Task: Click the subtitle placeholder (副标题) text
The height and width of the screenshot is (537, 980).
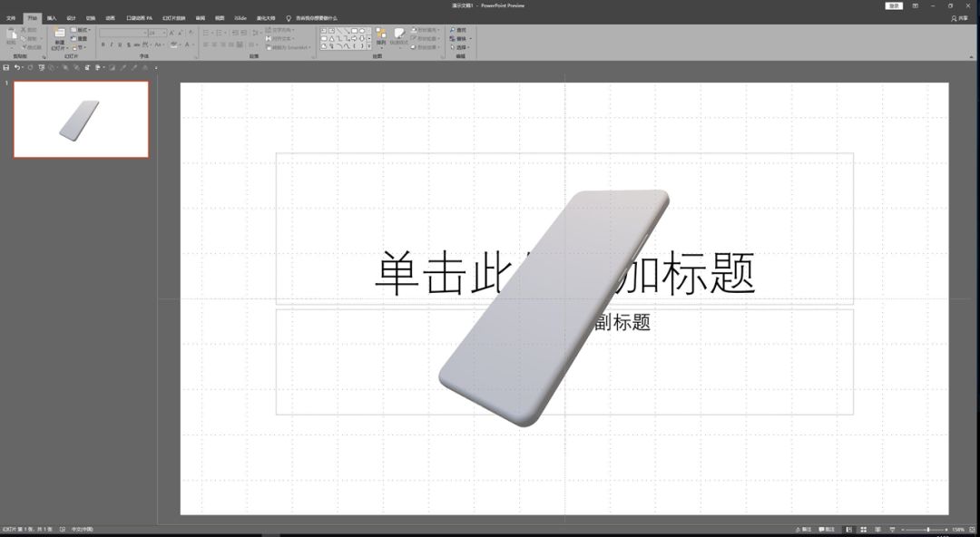Action: [622, 322]
